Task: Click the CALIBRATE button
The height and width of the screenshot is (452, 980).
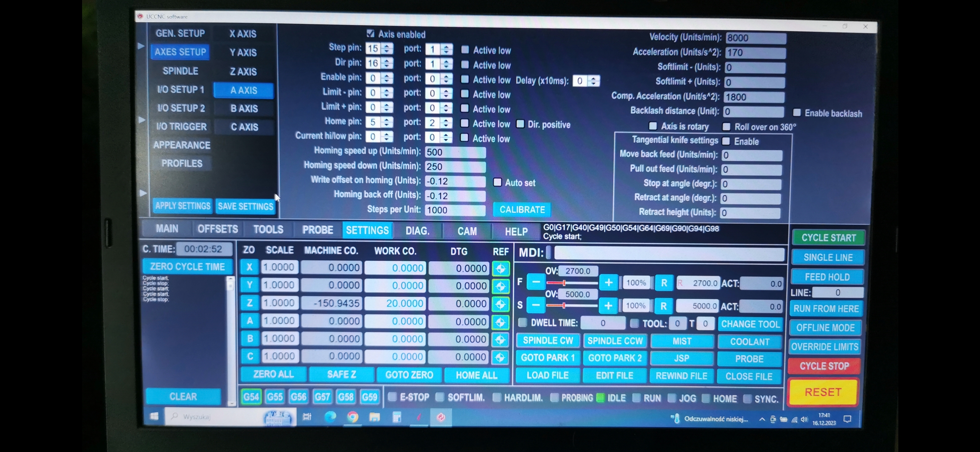Action: point(522,209)
